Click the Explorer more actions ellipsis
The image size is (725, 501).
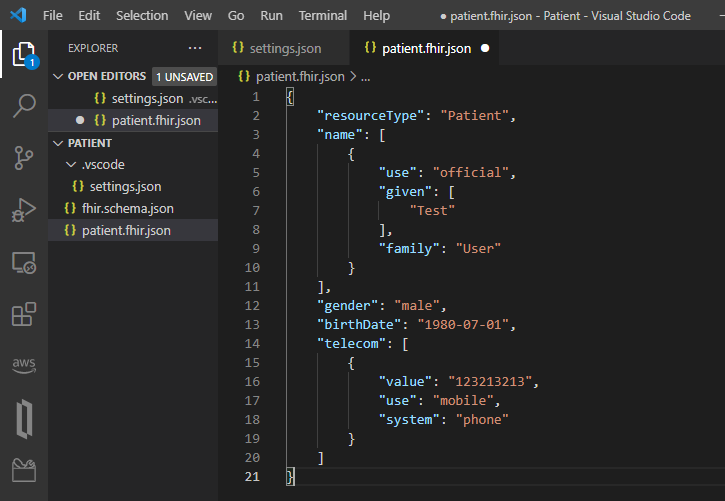[194, 48]
